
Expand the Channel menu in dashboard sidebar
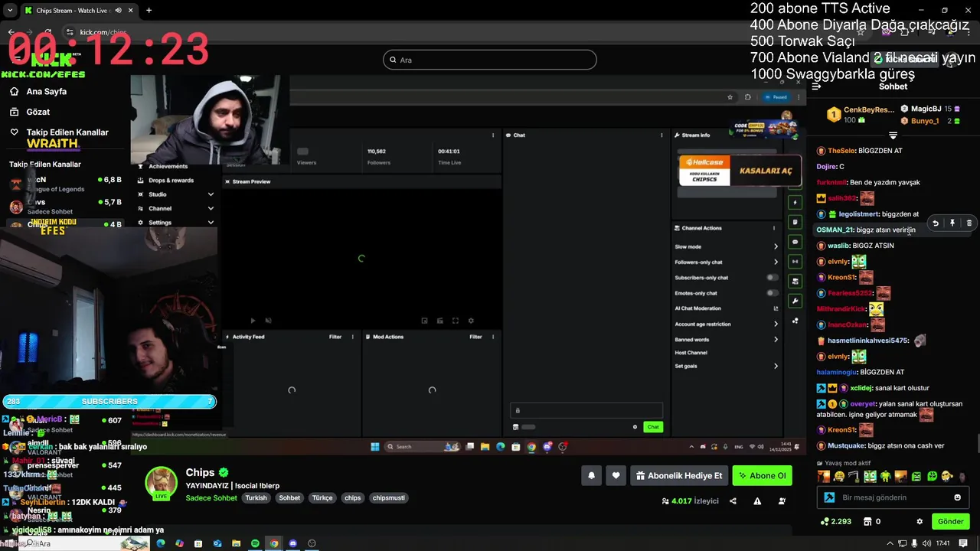[x=211, y=208]
